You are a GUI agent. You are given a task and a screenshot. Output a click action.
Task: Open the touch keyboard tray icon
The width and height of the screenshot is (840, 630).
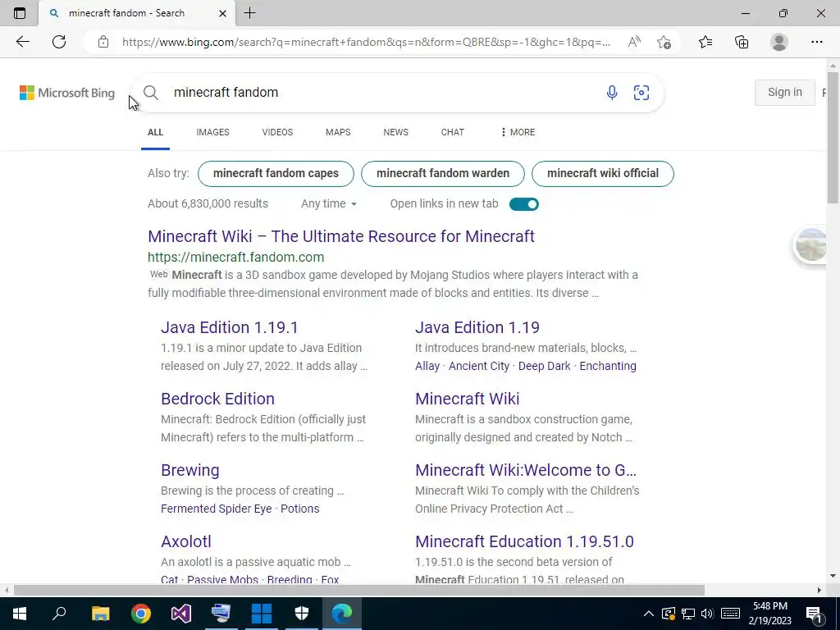click(730, 614)
